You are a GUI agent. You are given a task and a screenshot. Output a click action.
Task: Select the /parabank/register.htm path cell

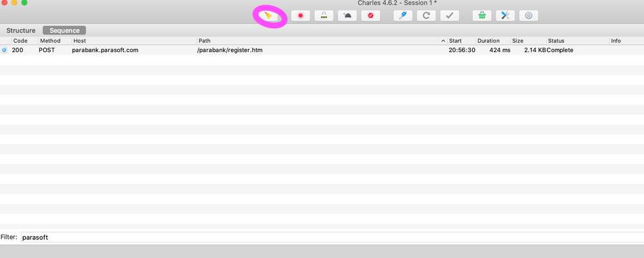230,50
